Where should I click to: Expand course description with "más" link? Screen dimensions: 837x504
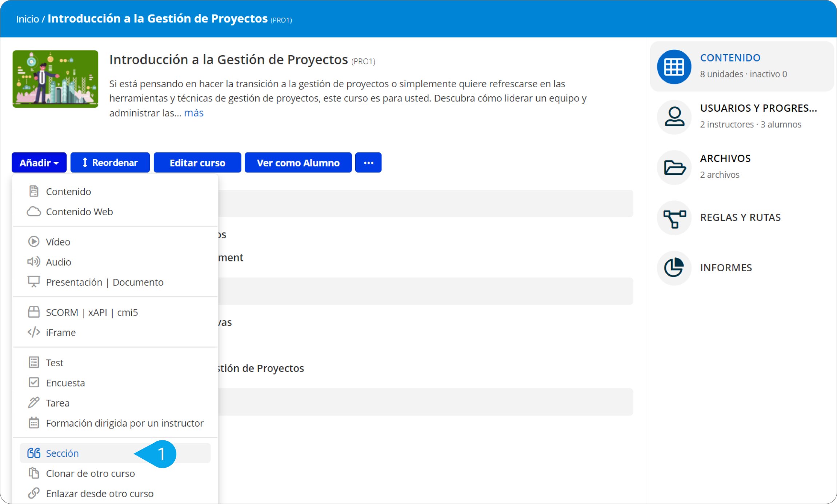pos(193,113)
